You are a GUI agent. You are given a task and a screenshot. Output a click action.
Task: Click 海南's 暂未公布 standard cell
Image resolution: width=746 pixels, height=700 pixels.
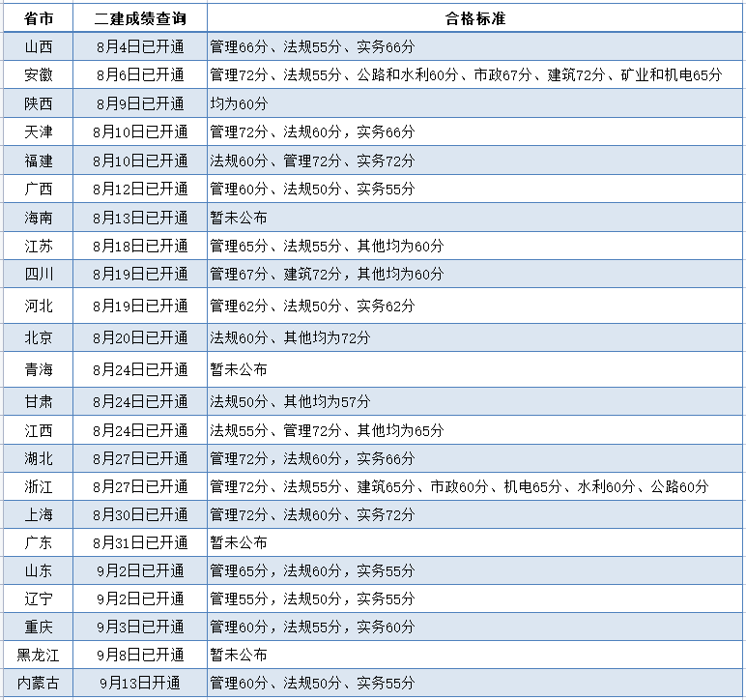click(x=239, y=218)
